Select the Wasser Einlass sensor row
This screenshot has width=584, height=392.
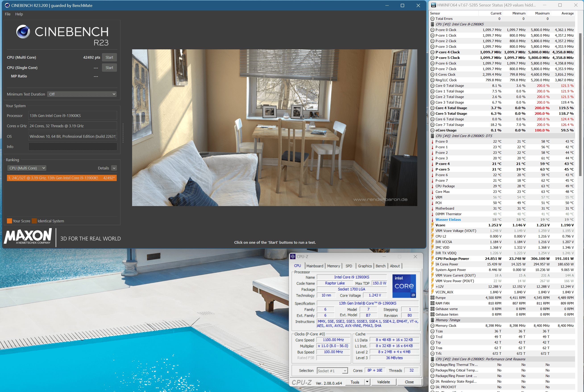tap(502, 220)
